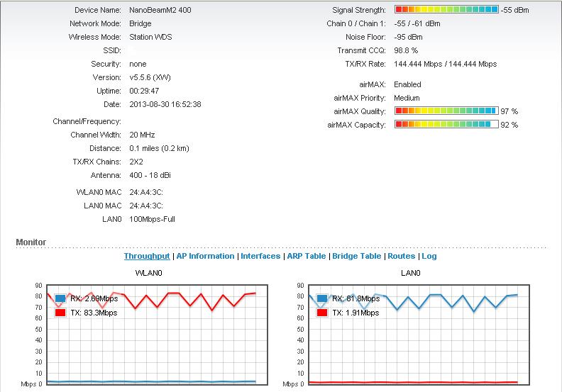
Task: Click the blue RX legend swatch in WLAN0
Action: coord(60,299)
